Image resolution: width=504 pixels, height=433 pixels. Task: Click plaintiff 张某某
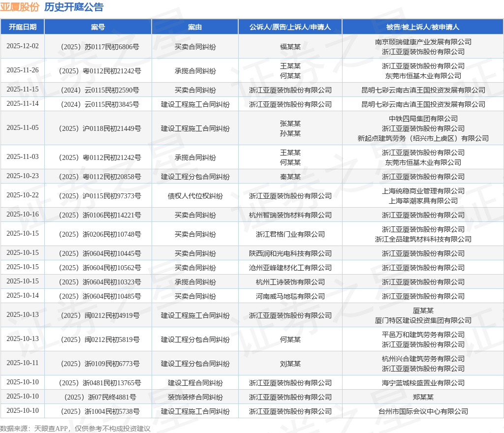click(290, 124)
